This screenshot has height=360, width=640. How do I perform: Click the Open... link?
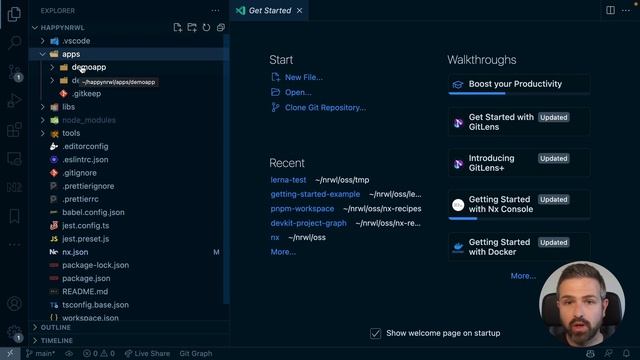298,92
